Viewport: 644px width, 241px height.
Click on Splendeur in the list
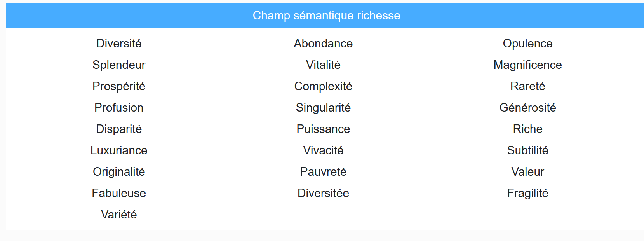[119, 65]
